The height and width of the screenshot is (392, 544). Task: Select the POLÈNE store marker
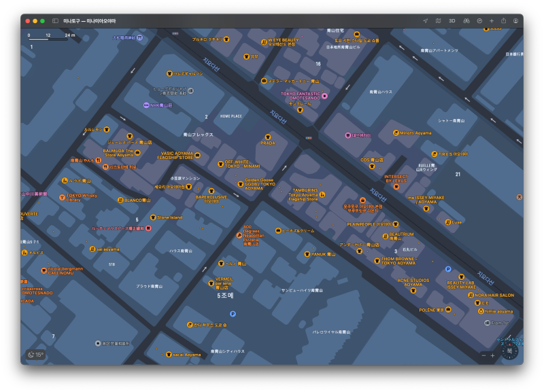[448, 309]
